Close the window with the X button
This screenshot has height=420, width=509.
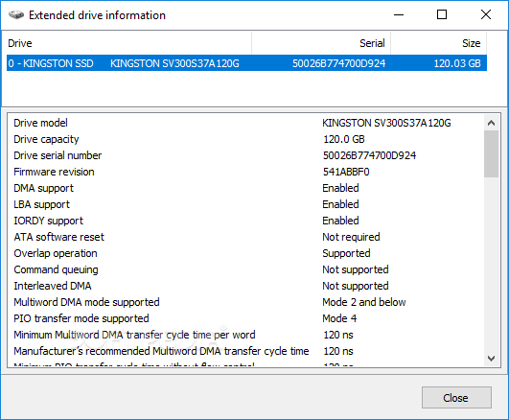pos(486,14)
